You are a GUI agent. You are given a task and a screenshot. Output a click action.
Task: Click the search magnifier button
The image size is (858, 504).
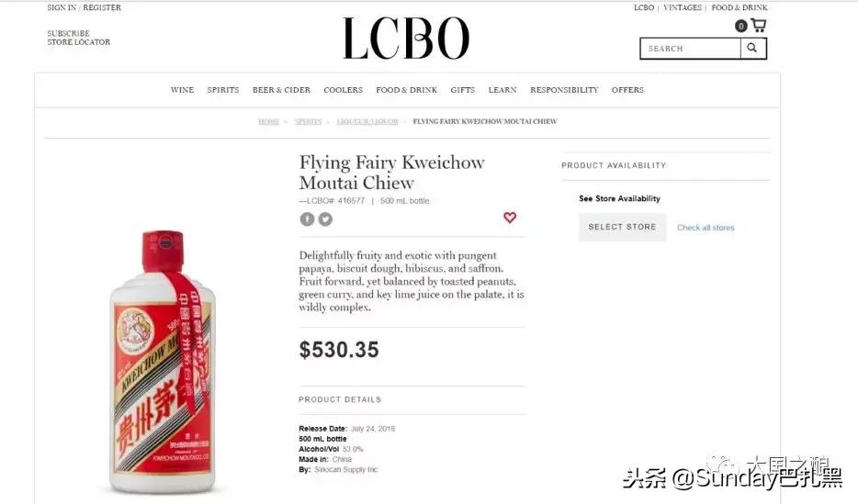pos(753,48)
